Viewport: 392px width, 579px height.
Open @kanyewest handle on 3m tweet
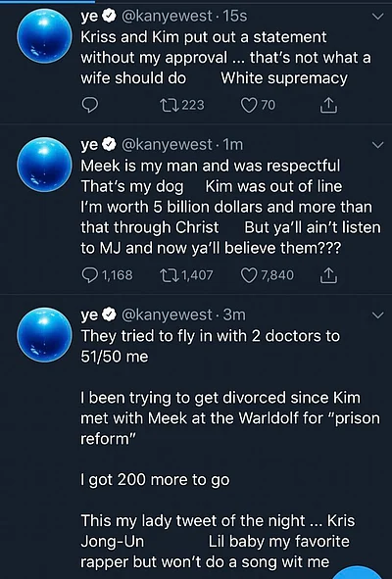coord(167,315)
